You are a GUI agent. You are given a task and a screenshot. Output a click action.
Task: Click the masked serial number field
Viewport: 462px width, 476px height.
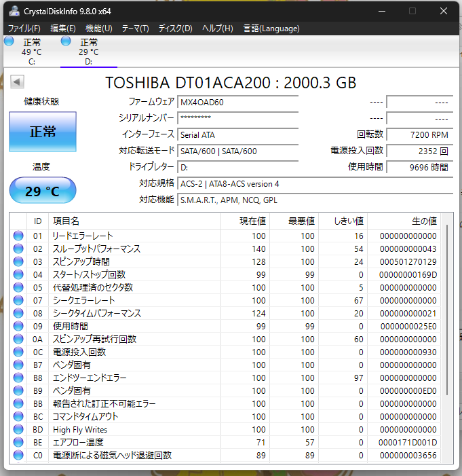[238, 118]
